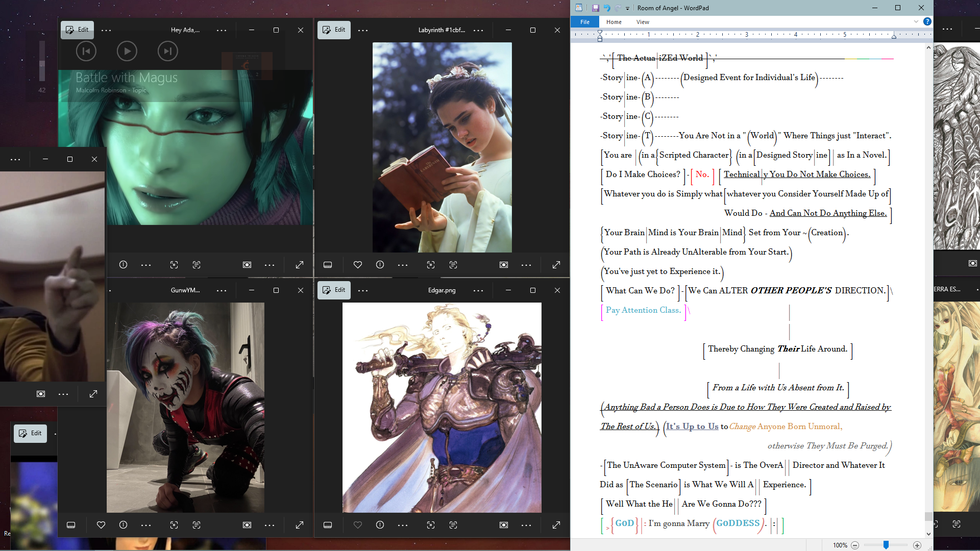This screenshot has height=551, width=980.
Task: Play the Battle with Magus track
Action: (x=127, y=51)
